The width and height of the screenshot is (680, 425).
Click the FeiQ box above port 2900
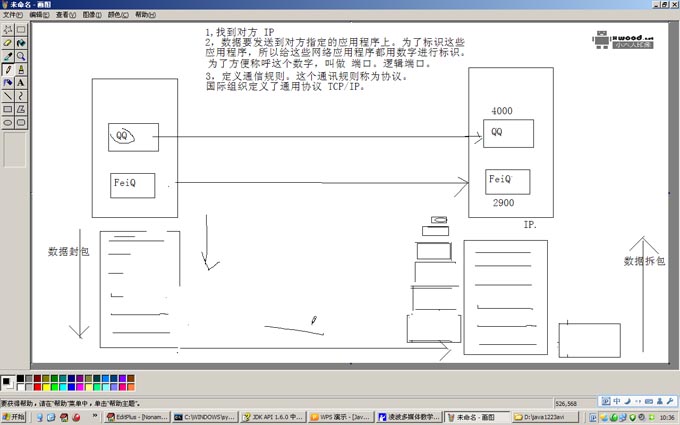click(x=507, y=182)
